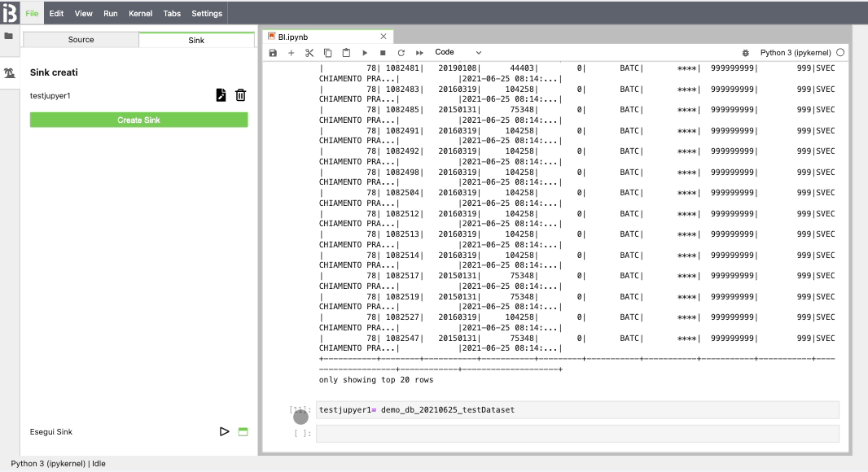Save the BI.ipynb notebook

pyautogui.click(x=273, y=52)
